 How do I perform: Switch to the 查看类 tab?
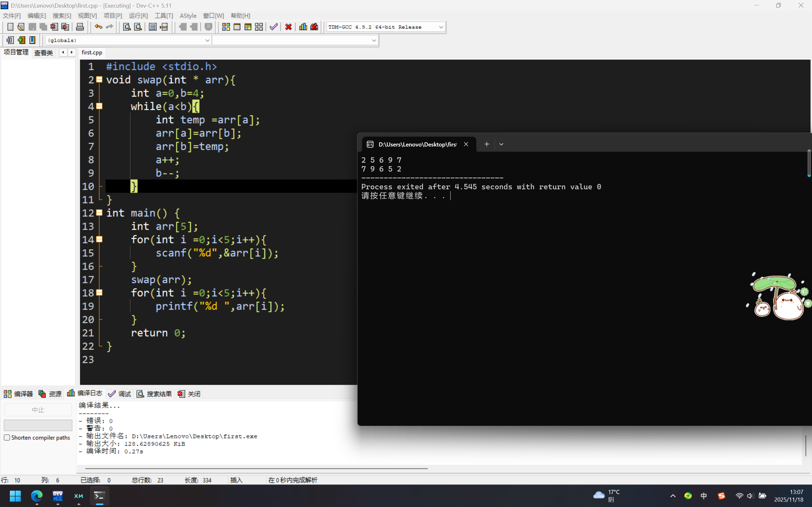tap(43, 53)
